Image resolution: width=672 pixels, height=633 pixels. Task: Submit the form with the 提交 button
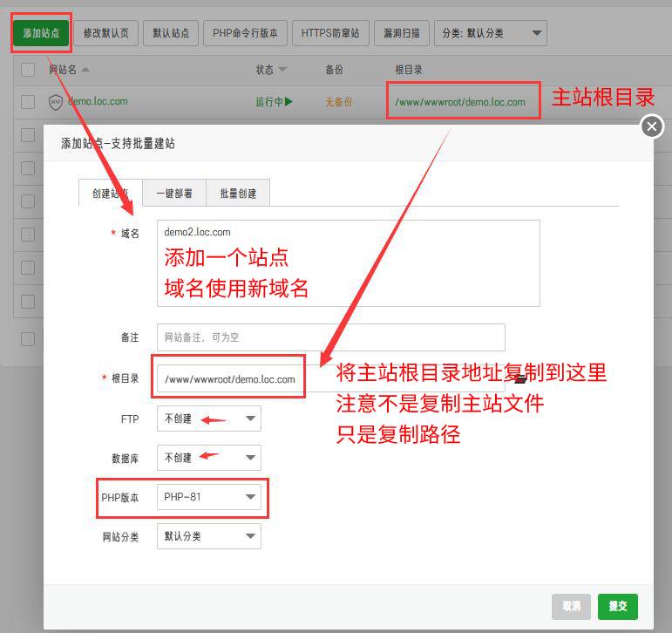coord(618,607)
